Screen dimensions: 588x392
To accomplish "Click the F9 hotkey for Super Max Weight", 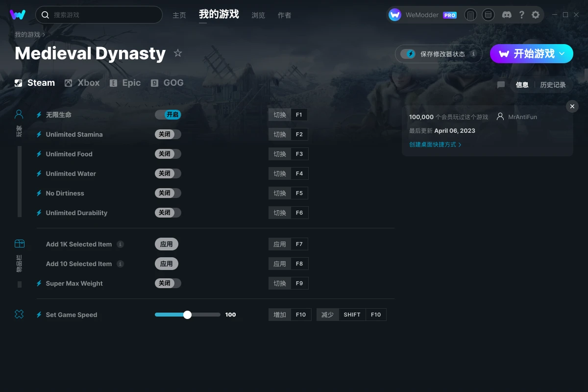I will point(288,283).
